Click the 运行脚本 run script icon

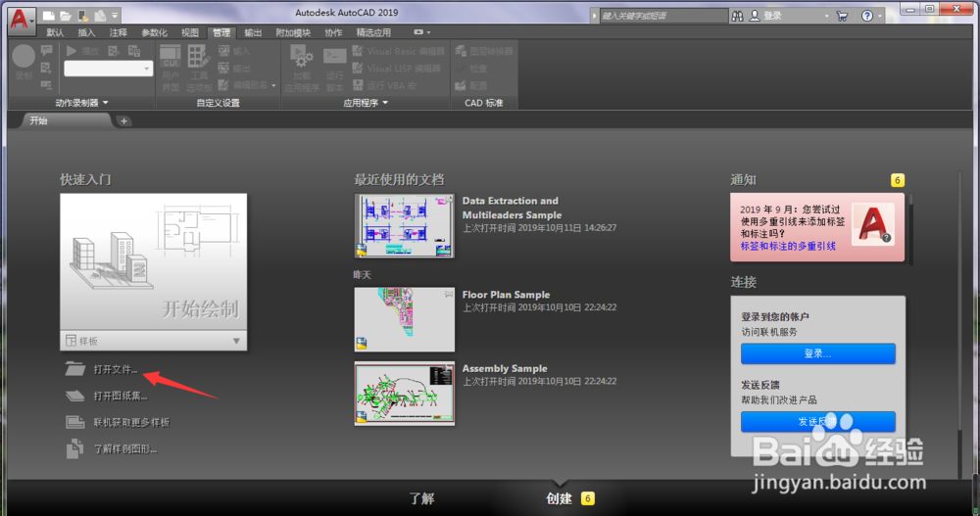pos(335,69)
